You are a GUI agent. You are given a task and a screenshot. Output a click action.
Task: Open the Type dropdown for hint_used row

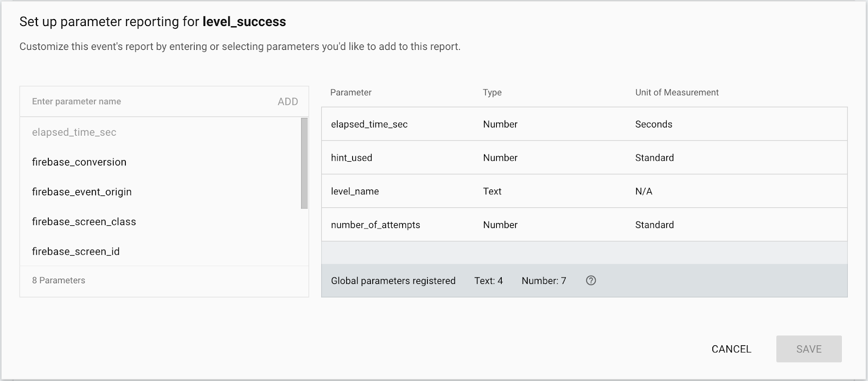point(500,158)
